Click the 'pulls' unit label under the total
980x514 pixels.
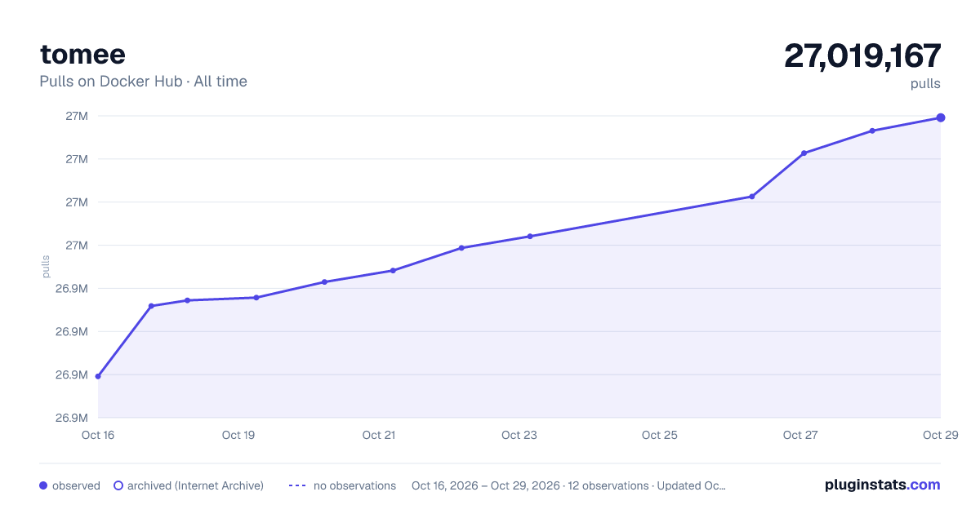pyautogui.click(x=925, y=84)
